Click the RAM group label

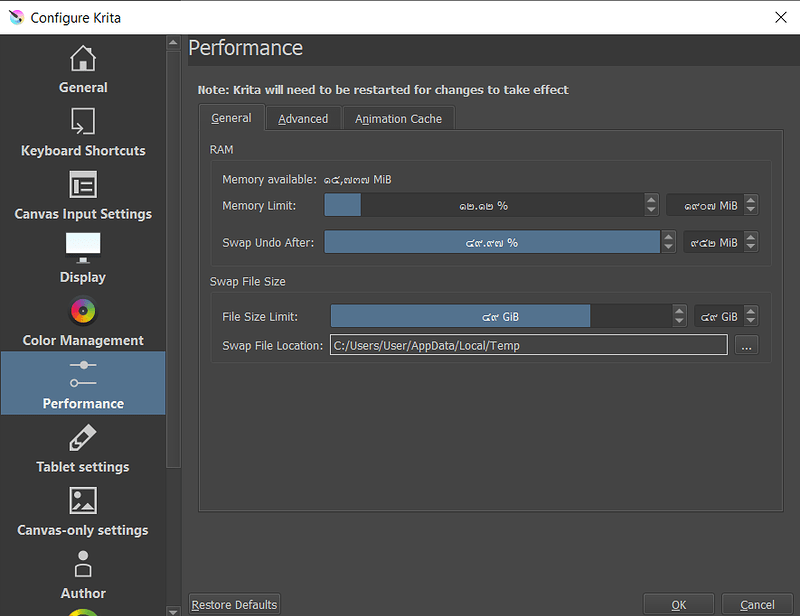click(221, 150)
